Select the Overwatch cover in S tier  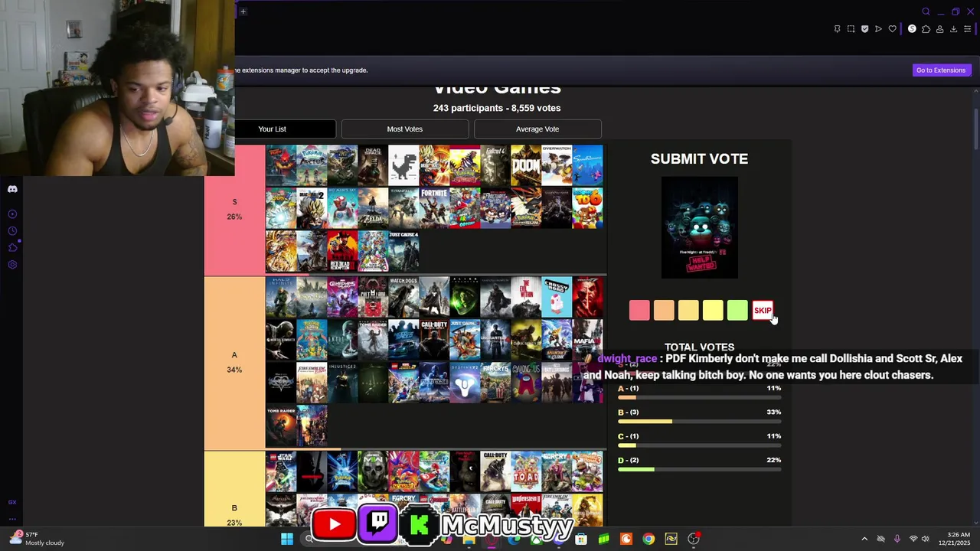coord(557,165)
